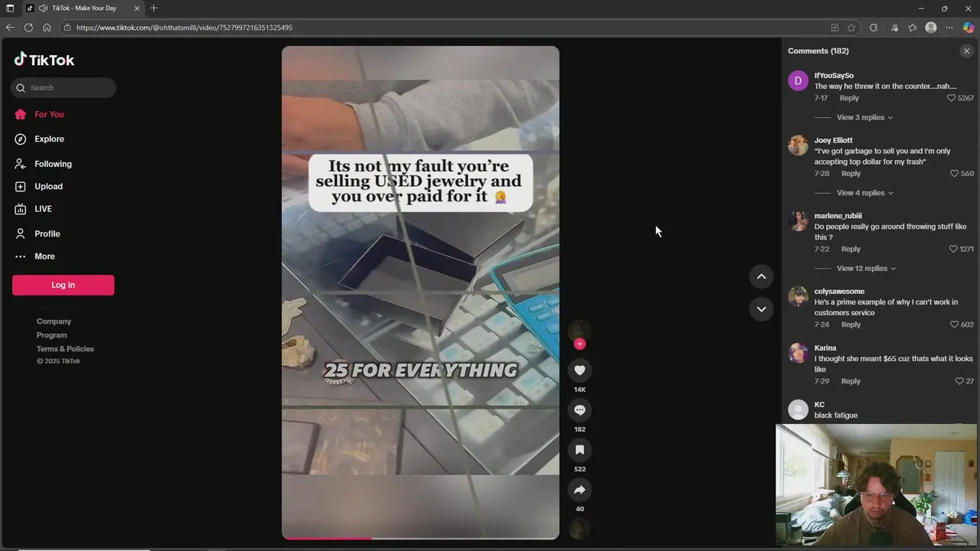The width and height of the screenshot is (980, 551).
Task: Mute the TikTok tab audio icon
Action: click(x=43, y=8)
